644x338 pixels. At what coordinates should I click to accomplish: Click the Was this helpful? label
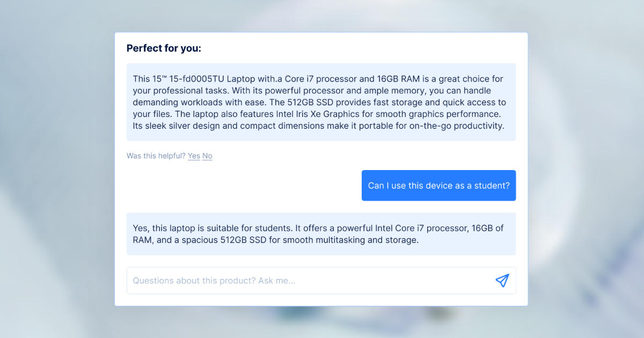156,156
